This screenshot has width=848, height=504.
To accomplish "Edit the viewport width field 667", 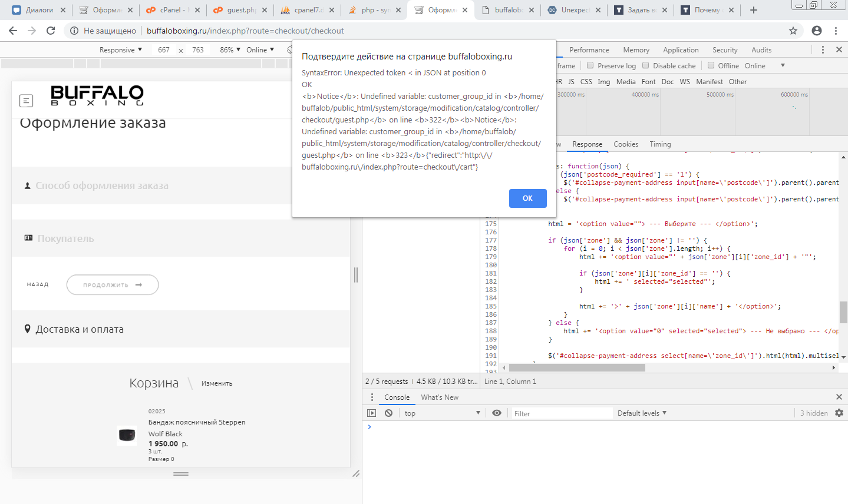I will [x=164, y=50].
